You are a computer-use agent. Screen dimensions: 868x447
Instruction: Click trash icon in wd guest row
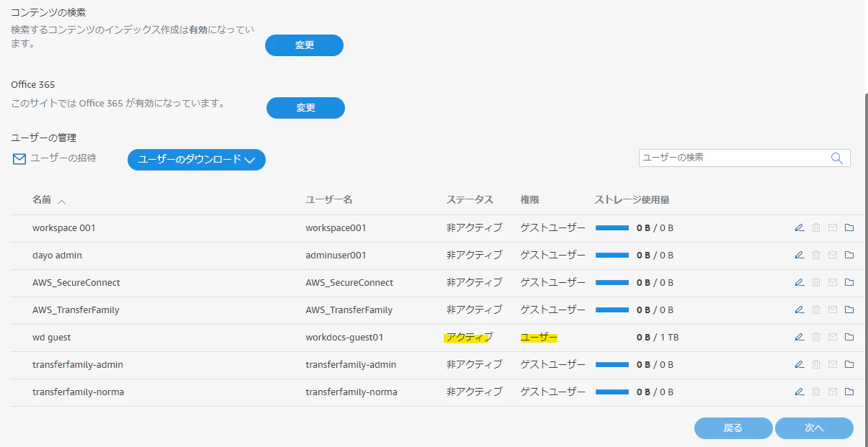point(816,337)
